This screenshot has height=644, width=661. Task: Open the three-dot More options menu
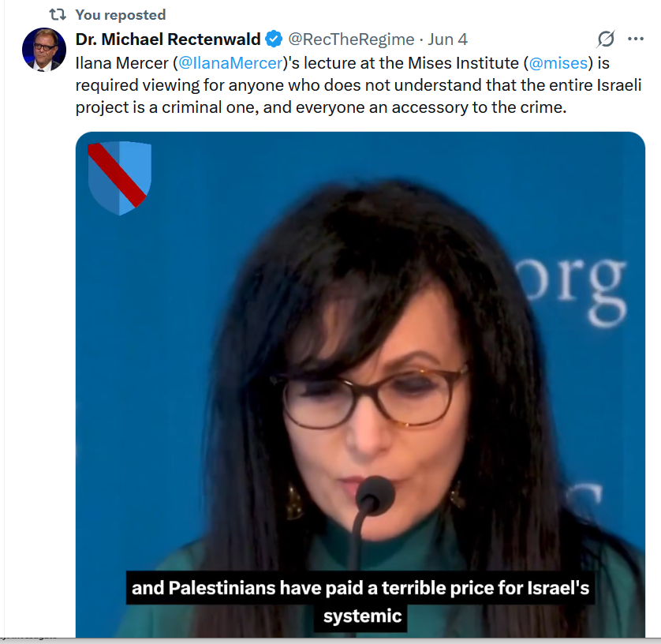click(635, 39)
